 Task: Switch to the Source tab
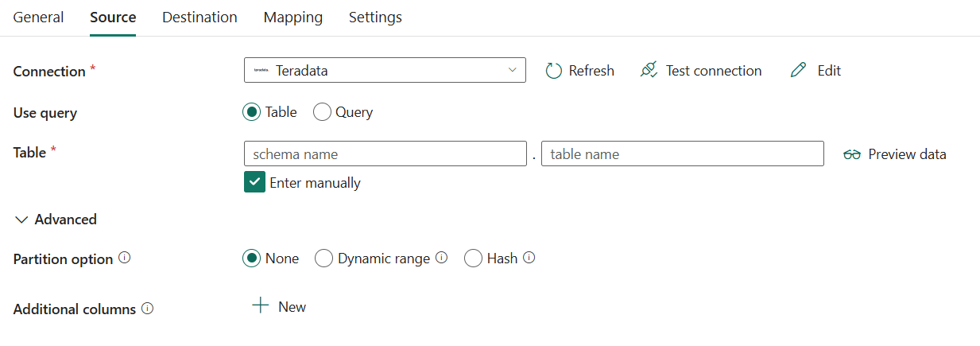(113, 17)
